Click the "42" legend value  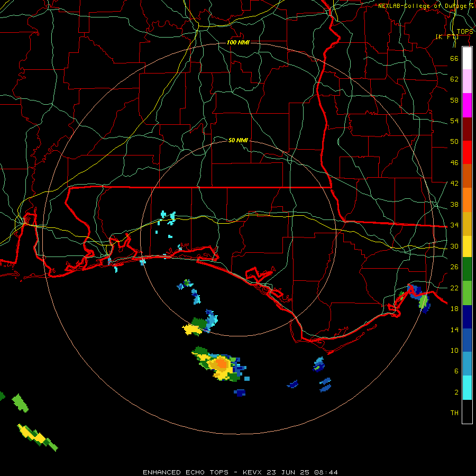click(x=454, y=184)
